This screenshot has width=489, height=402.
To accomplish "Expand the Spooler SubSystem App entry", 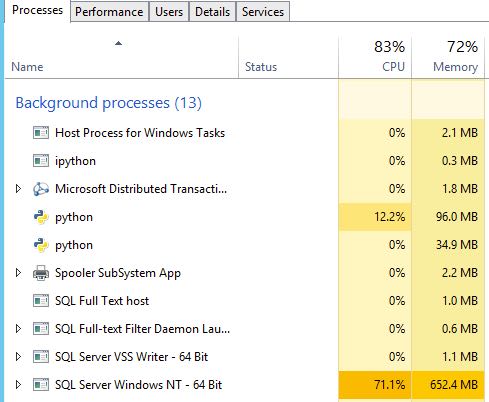I will point(18,273).
